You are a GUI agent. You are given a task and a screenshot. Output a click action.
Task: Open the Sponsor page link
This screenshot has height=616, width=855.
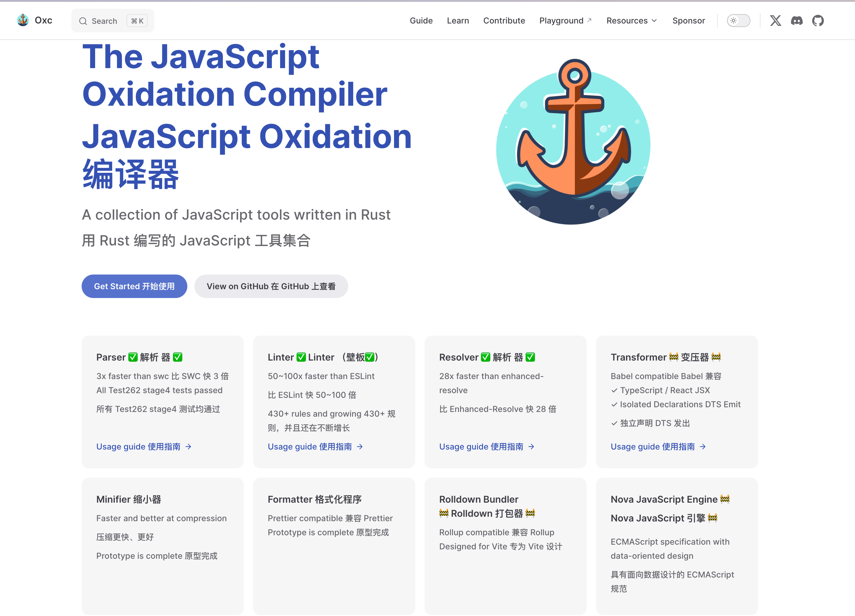coord(688,20)
